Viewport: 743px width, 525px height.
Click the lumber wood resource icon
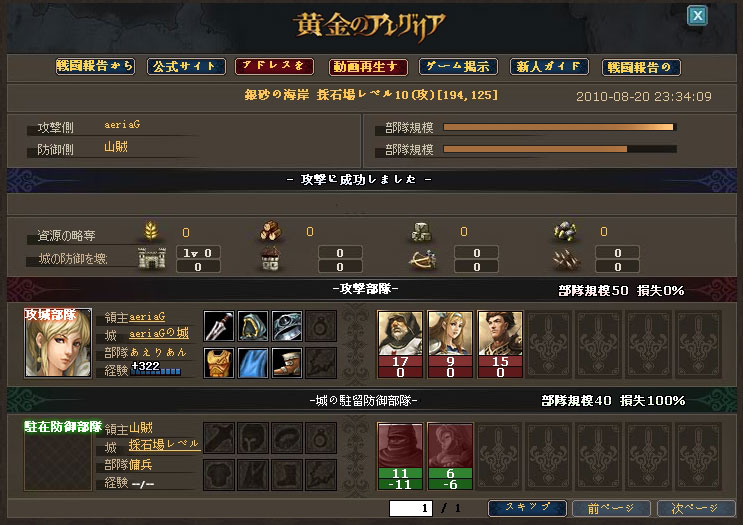pos(271,231)
